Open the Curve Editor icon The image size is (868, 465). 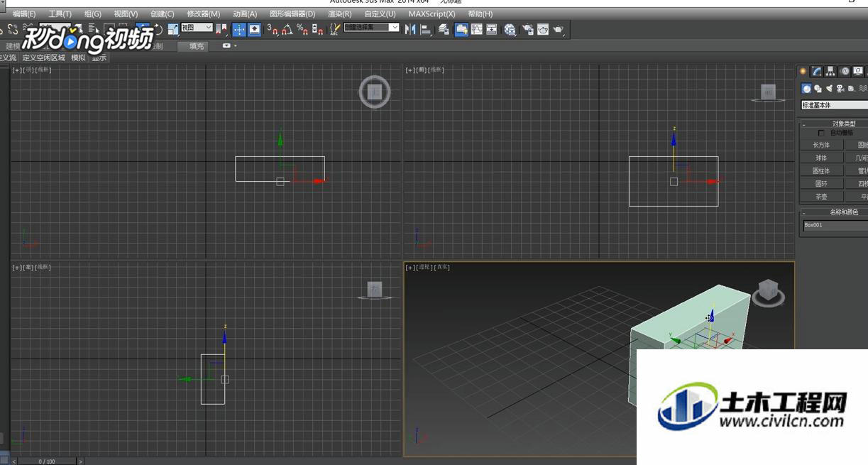pos(476,29)
